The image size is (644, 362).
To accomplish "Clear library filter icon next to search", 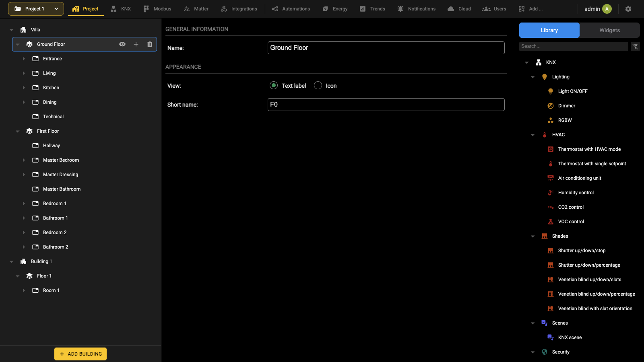I will 635,46.
